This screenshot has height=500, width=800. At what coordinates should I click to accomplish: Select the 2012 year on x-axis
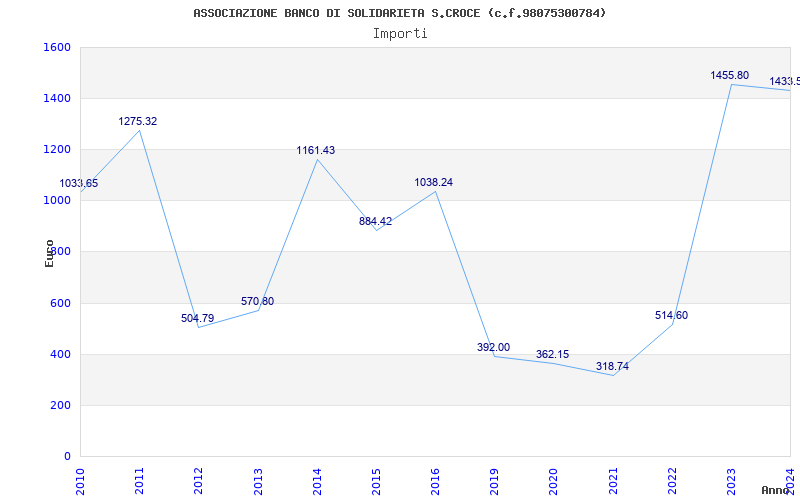(x=198, y=481)
